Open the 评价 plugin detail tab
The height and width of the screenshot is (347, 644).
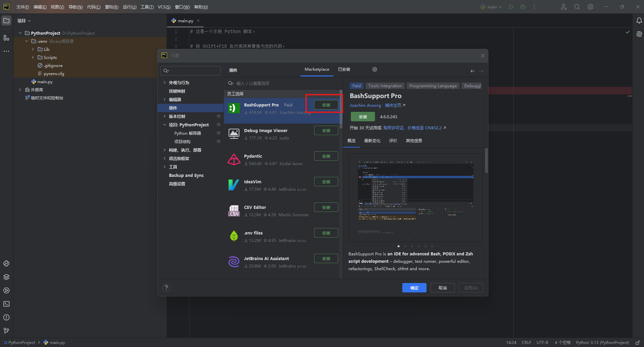tap(393, 141)
